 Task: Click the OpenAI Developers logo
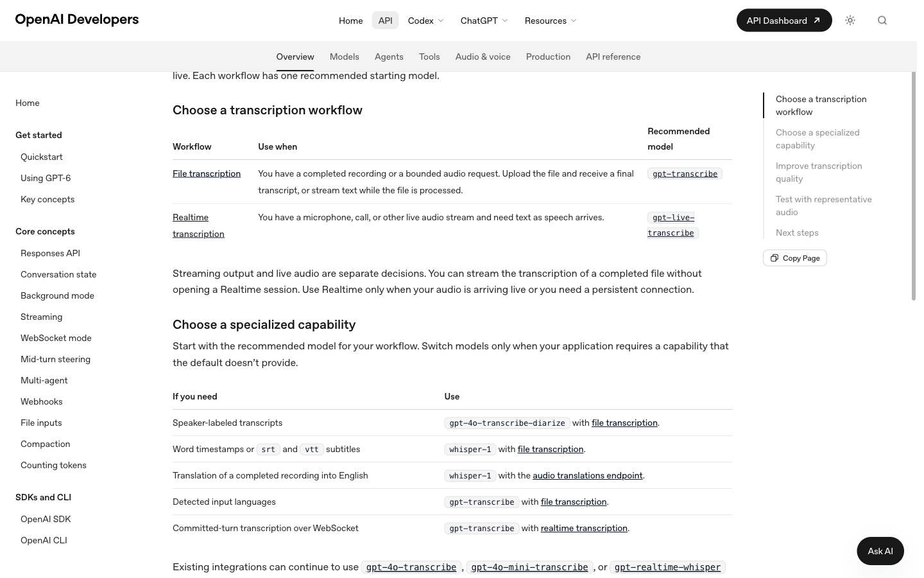point(77,19)
